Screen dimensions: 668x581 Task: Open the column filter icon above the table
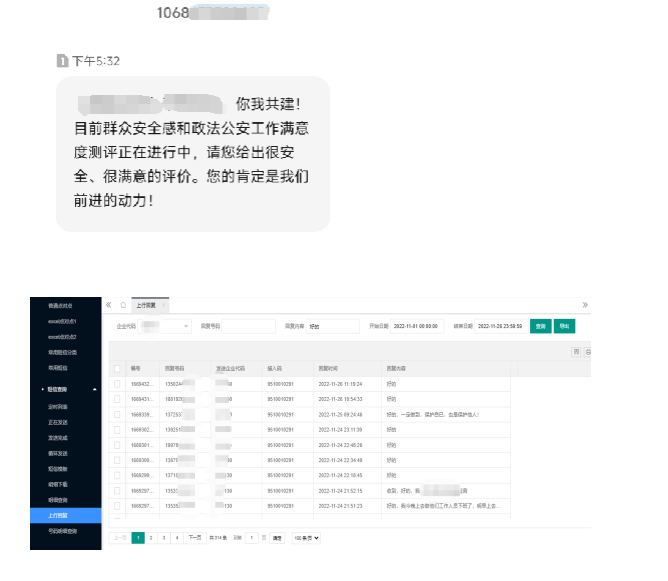point(576,352)
